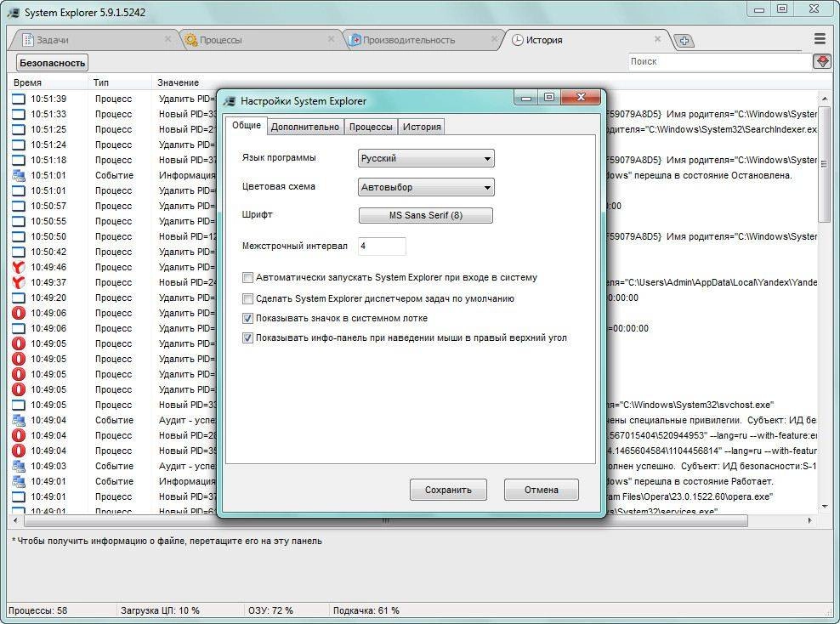The width and height of the screenshot is (840, 624).
Task: Select the history row at 10:50:50
Action: [x=413, y=236]
